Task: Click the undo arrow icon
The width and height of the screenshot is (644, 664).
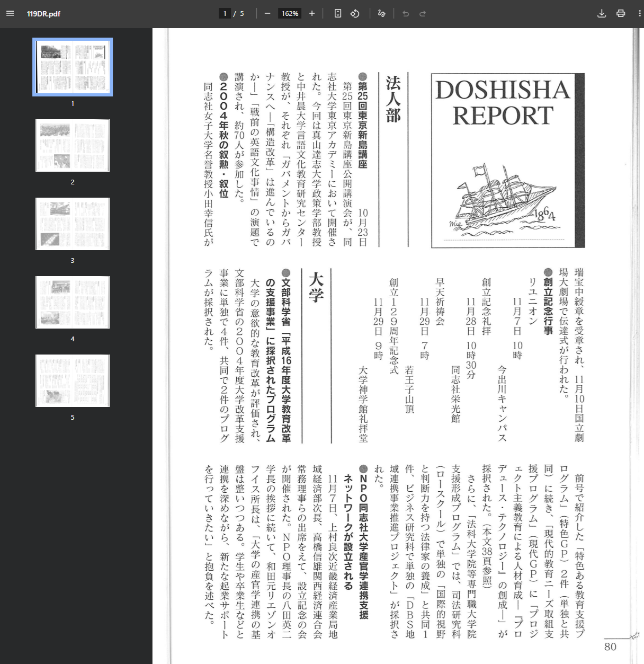Action: pyautogui.click(x=406, y=13)
